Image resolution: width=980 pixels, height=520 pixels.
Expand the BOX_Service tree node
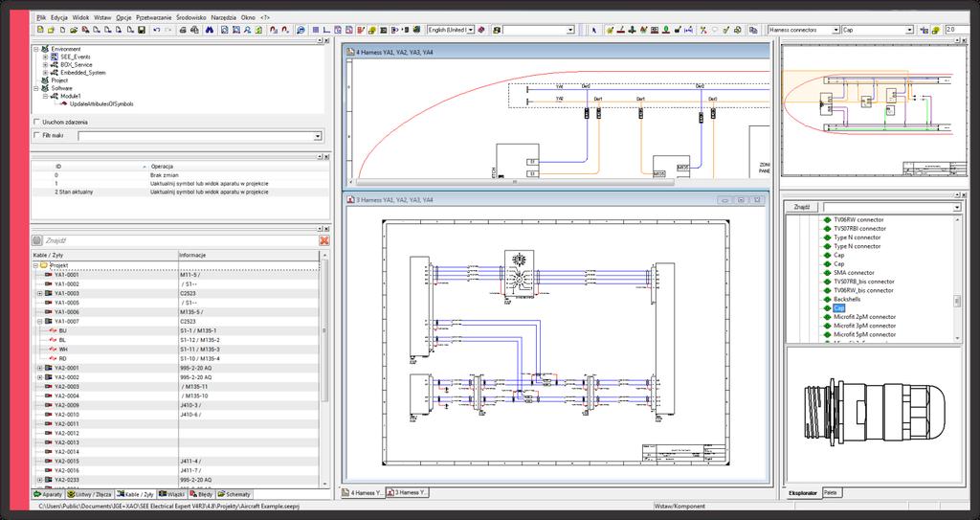point(46,64)
